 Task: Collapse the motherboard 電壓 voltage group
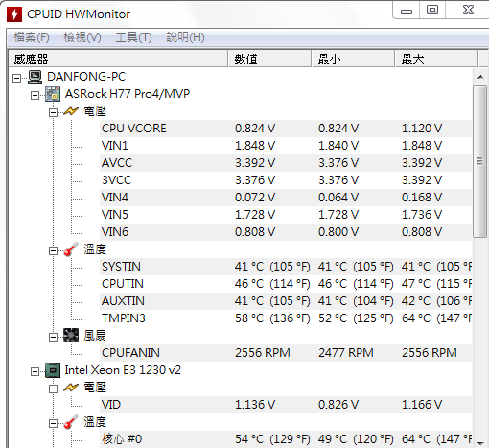coord(53,112)
